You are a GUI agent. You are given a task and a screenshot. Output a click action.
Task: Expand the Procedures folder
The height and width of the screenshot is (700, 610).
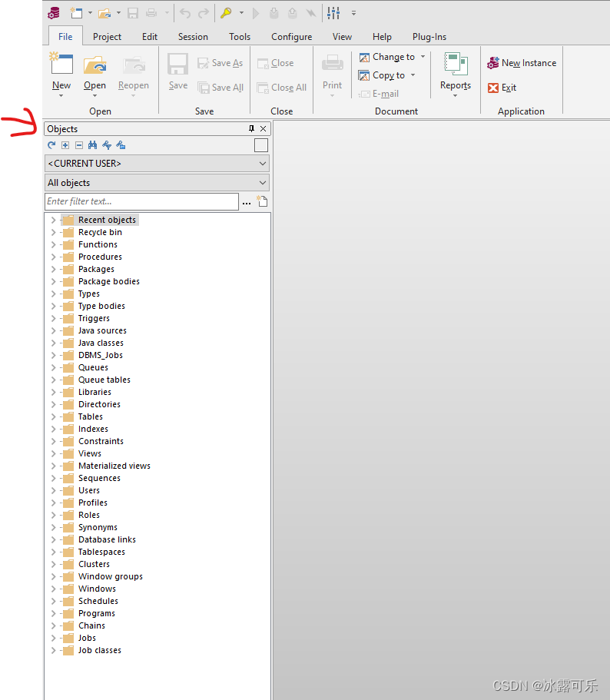[53, 257]
